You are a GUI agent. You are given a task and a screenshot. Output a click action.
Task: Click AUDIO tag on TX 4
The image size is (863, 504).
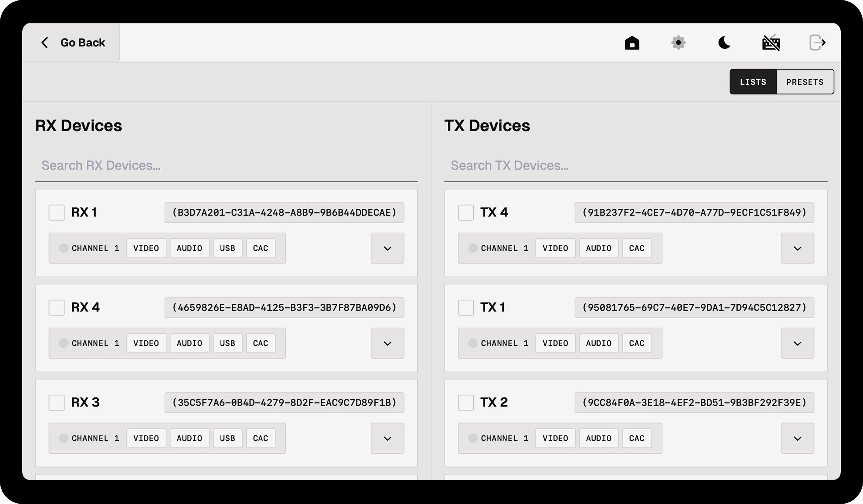tap(599, 248)
